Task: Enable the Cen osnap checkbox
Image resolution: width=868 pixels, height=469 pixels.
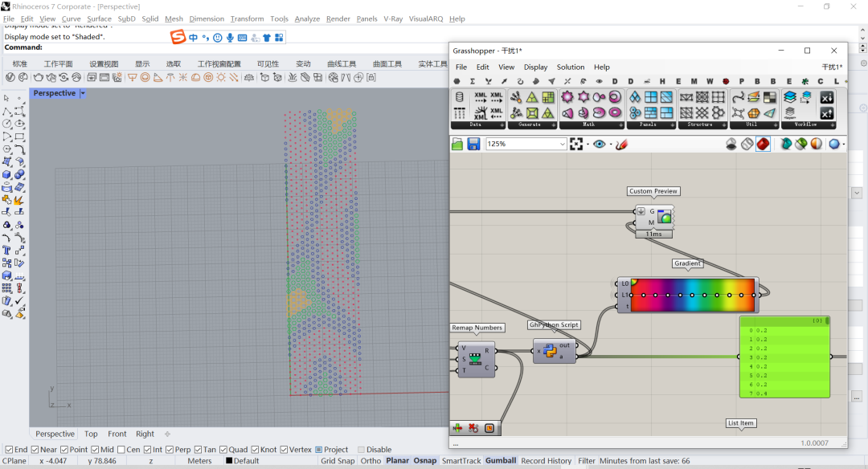Action: [x=121, y=450]
